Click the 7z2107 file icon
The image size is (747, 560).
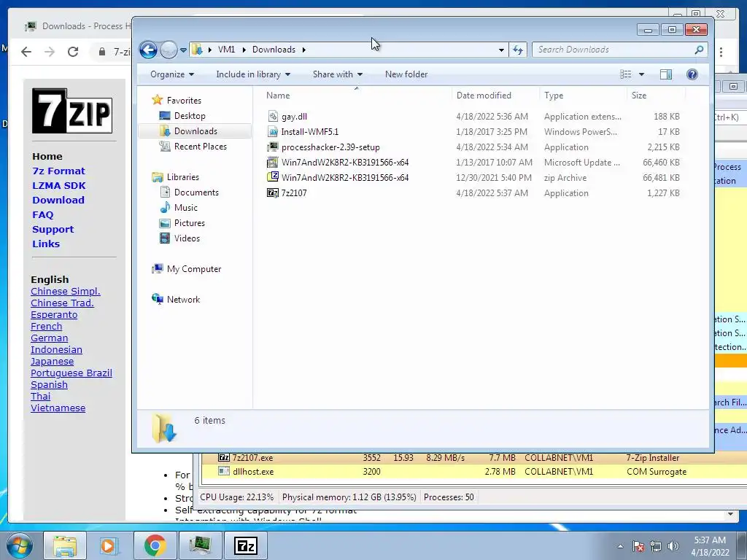tap(273, 192)
